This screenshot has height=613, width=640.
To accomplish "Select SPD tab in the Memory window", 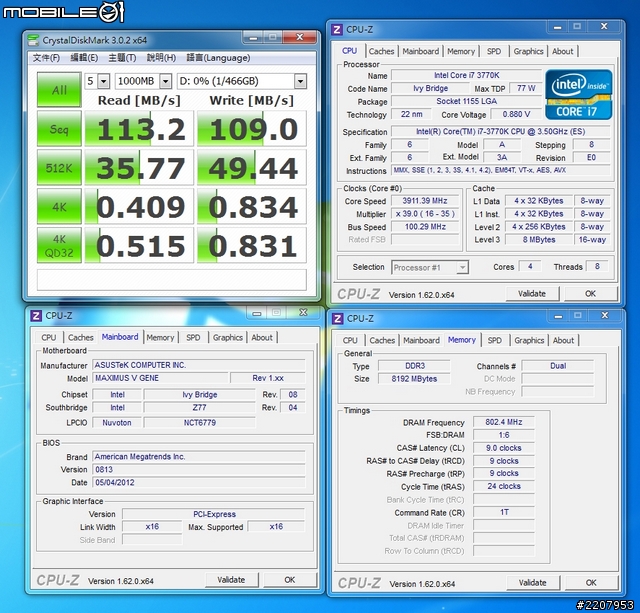I will point(494,340).
